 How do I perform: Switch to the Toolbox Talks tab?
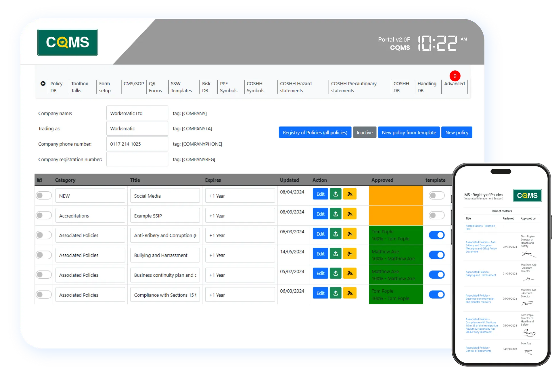pos(80,87)
